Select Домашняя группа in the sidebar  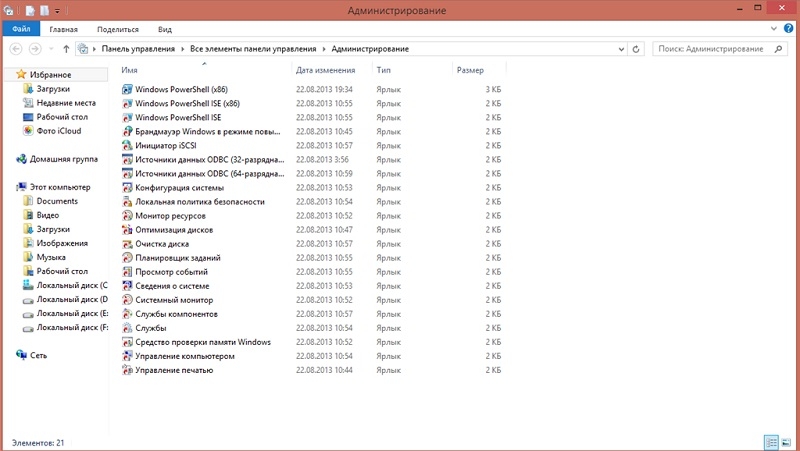coord(63,159)
